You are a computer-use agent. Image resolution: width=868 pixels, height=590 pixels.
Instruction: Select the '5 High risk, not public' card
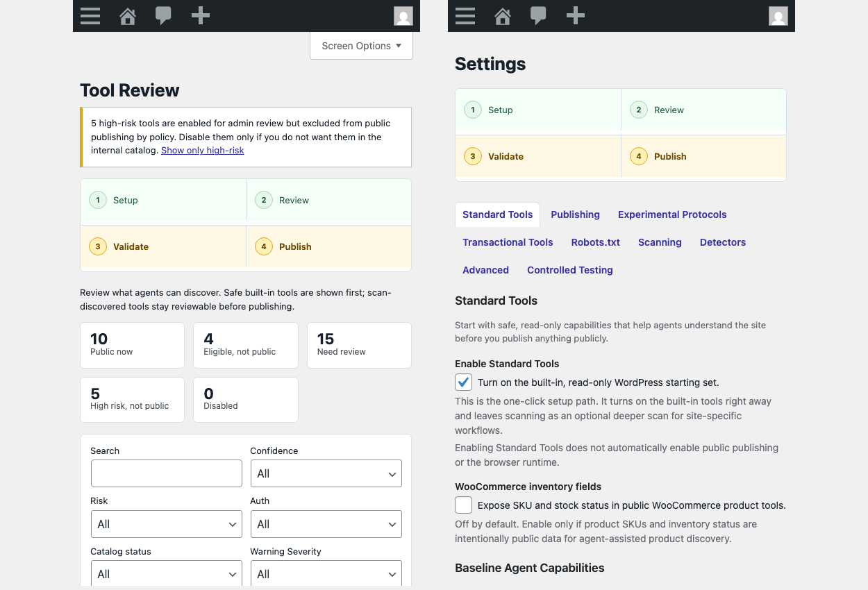click(133, 400)
